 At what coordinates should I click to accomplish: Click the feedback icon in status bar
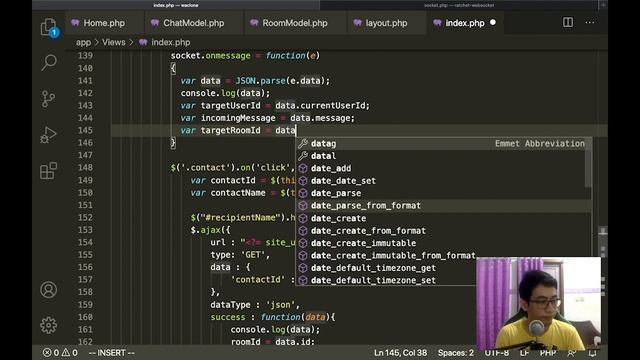pos(572,353)
